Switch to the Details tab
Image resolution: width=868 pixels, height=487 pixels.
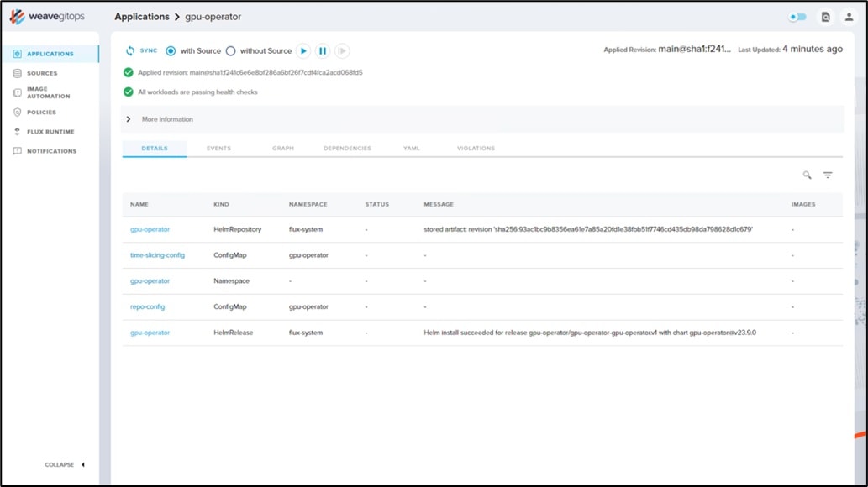coord(155,149)
